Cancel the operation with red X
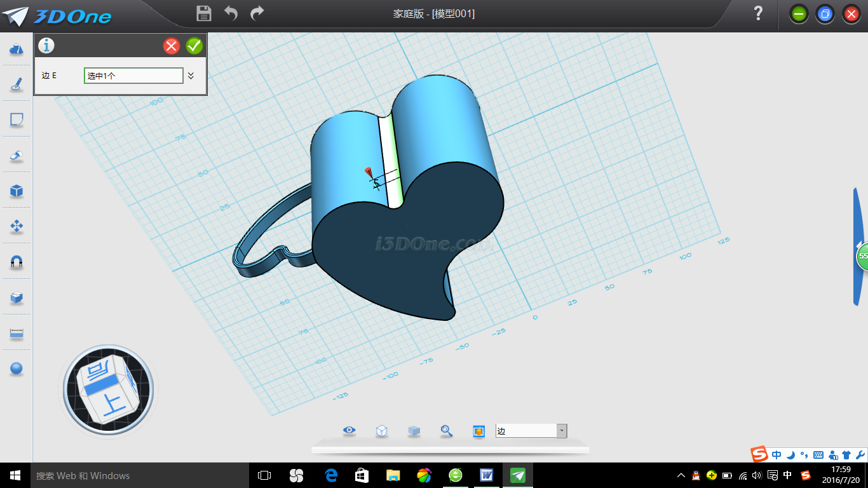 click(x=172, y=46)
